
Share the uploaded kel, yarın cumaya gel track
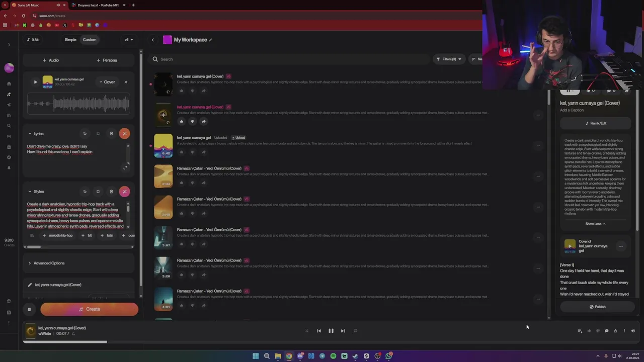(x=203, y=152)
